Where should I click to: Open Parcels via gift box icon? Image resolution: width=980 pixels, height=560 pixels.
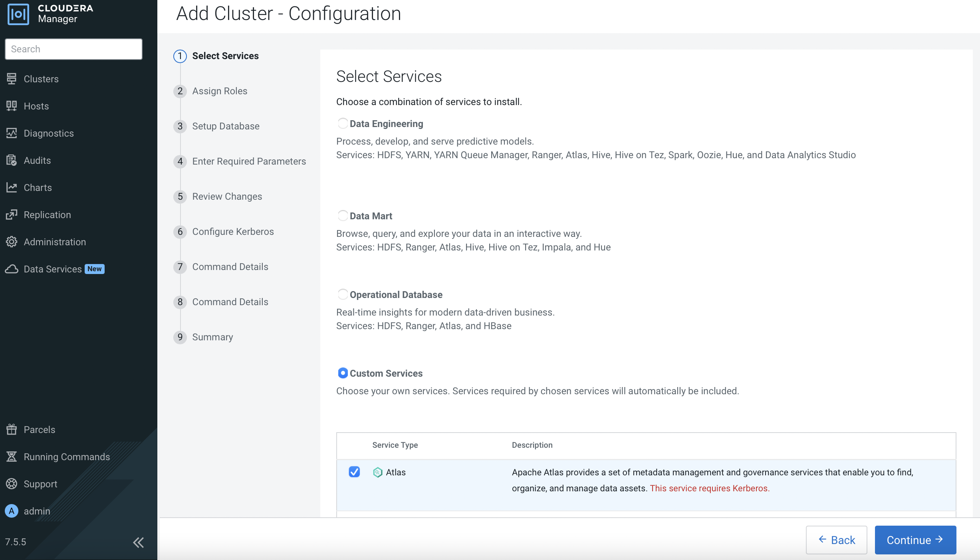point(12,429)
